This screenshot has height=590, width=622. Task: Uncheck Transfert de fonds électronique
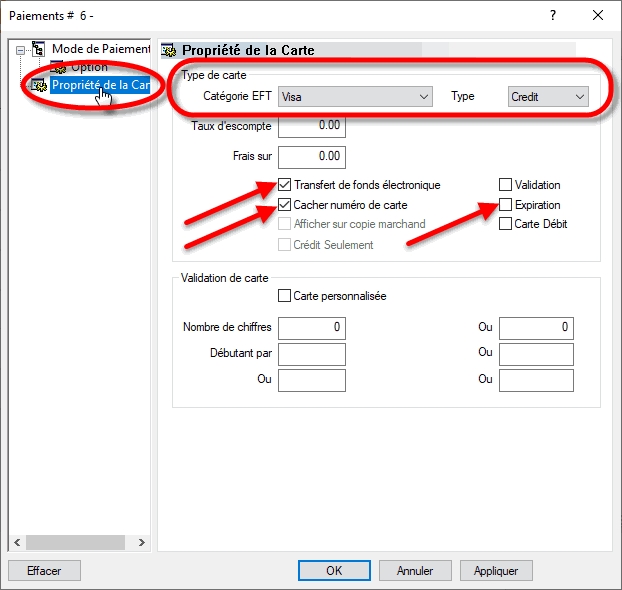point(285,185)
